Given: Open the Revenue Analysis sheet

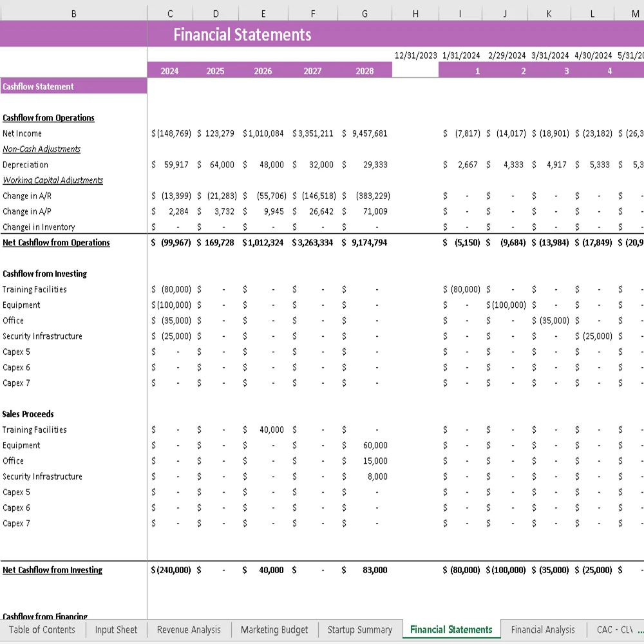Looking at the screenshot, I should [188, 630].
